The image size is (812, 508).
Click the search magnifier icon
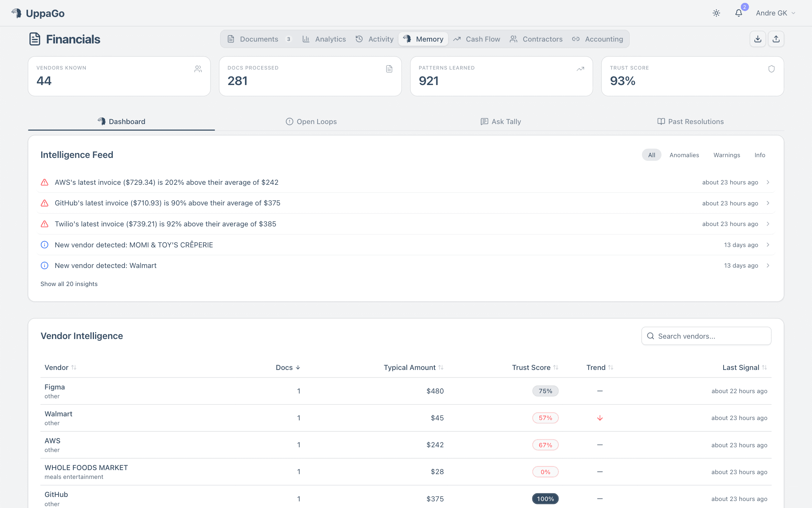pos(651,336)
